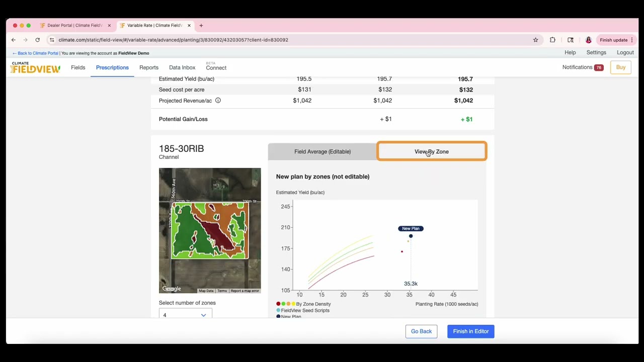Open the Fields menu item

(78, 67)
